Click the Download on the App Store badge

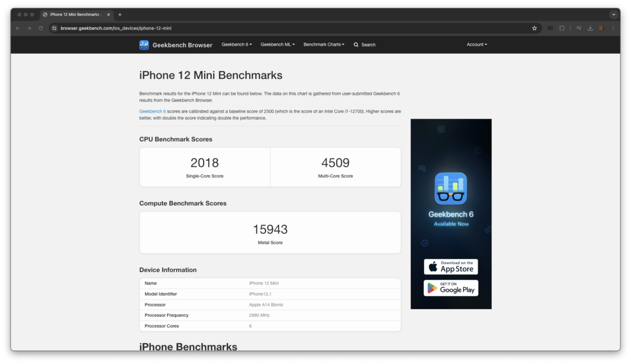click(x=451, y=267)
